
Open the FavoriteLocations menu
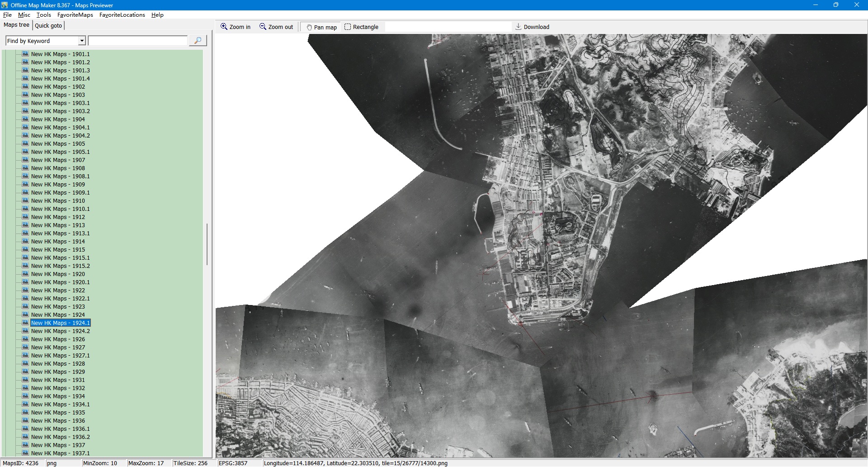(x=122, y=15)
